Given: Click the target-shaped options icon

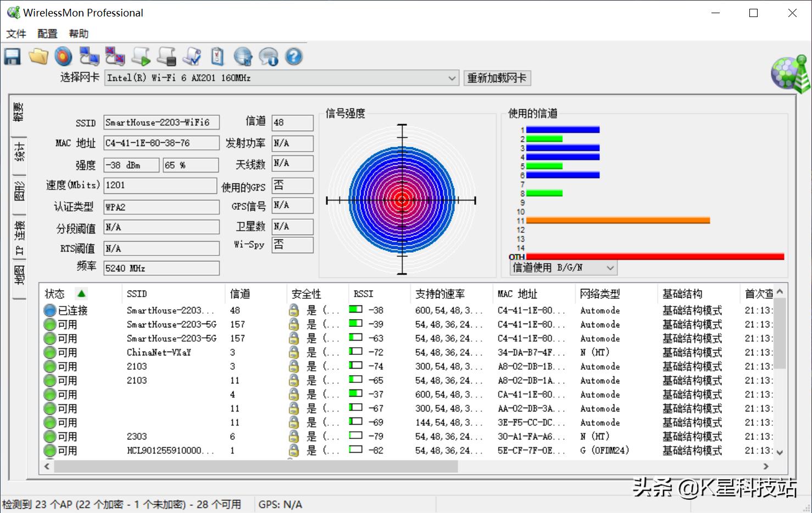Looking at the screenshot, I should (64, 56).
